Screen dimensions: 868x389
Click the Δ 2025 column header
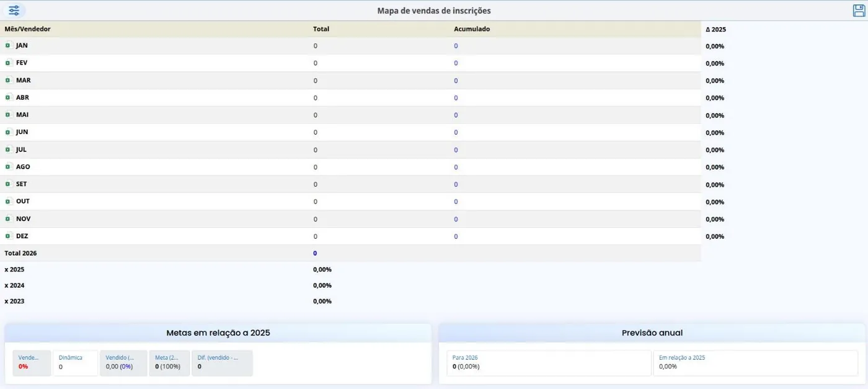coord(715,29)
